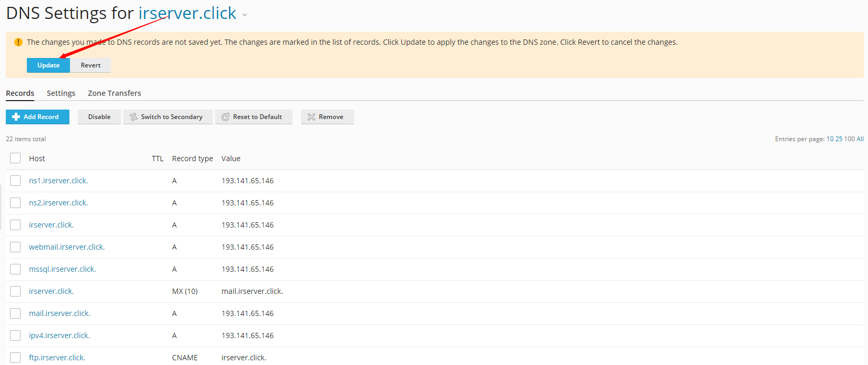The height and width of the screenshot is (365, 868).
Task: Open the mssql.irserver.click host link
Action: tap(62, 269)
